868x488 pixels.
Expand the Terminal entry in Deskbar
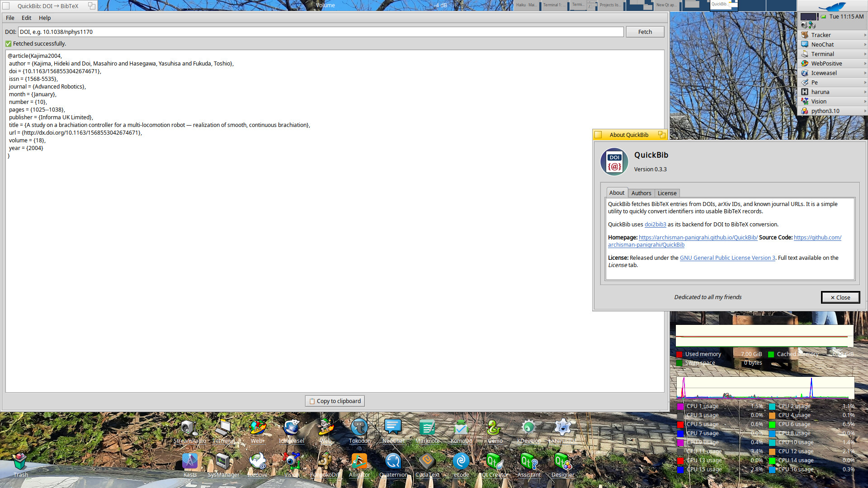[x=865, y=54]
